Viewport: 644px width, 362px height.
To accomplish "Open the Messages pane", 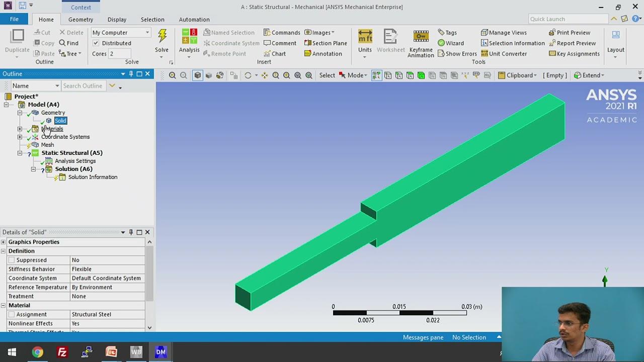I will [x=423, y=337].
